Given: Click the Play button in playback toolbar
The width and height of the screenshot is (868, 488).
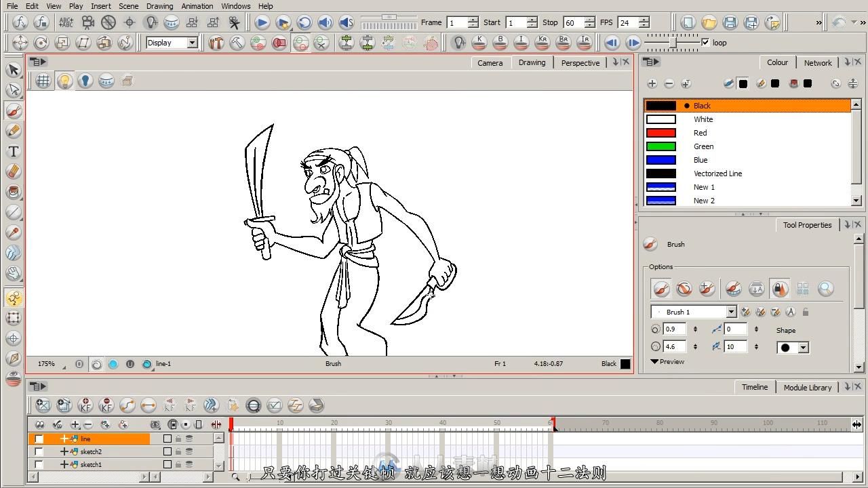Looking at the screenshot, I should tap(262, 22).
